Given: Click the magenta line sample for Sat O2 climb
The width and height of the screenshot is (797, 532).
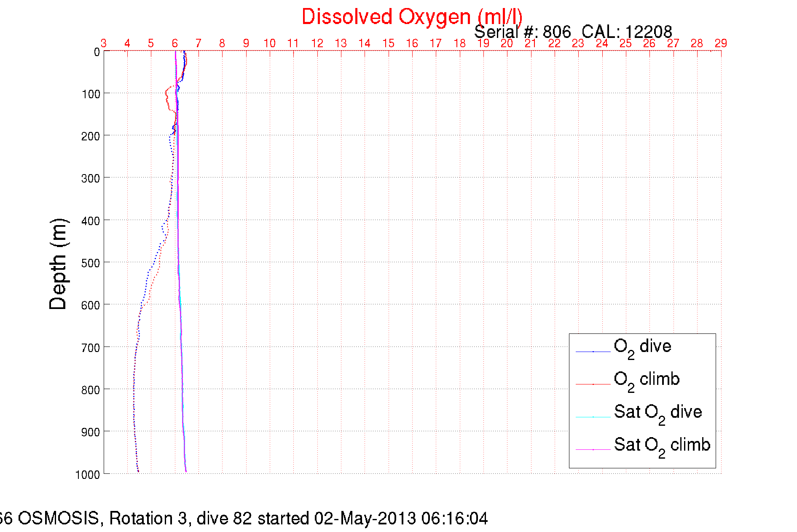Looking at the screenshot, I should [x=593, y=450].
